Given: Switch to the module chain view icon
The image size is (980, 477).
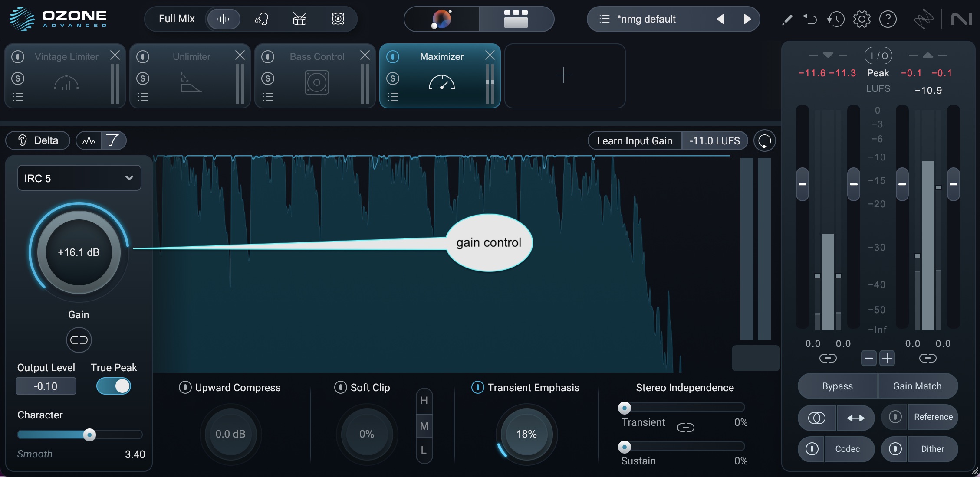Looking at the screenshot, I should pyautogui.click(x=516, y=19).
